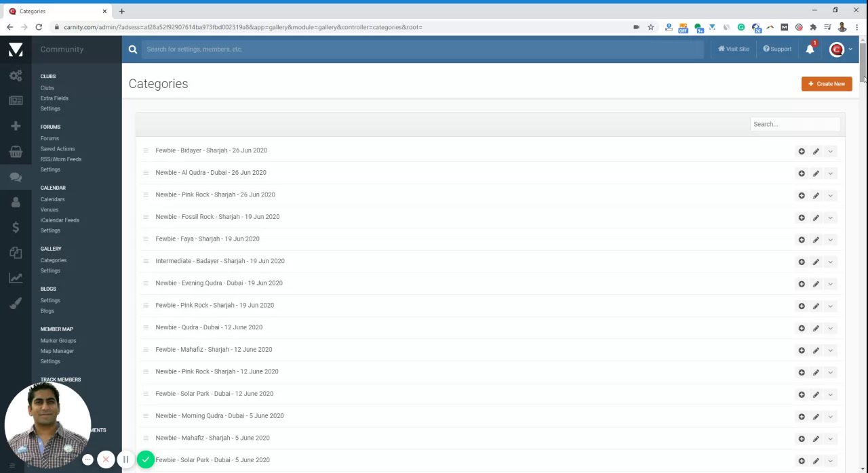The image size is (868, 473).
Task: Finish recording with green check button
Action: (145, 459)
